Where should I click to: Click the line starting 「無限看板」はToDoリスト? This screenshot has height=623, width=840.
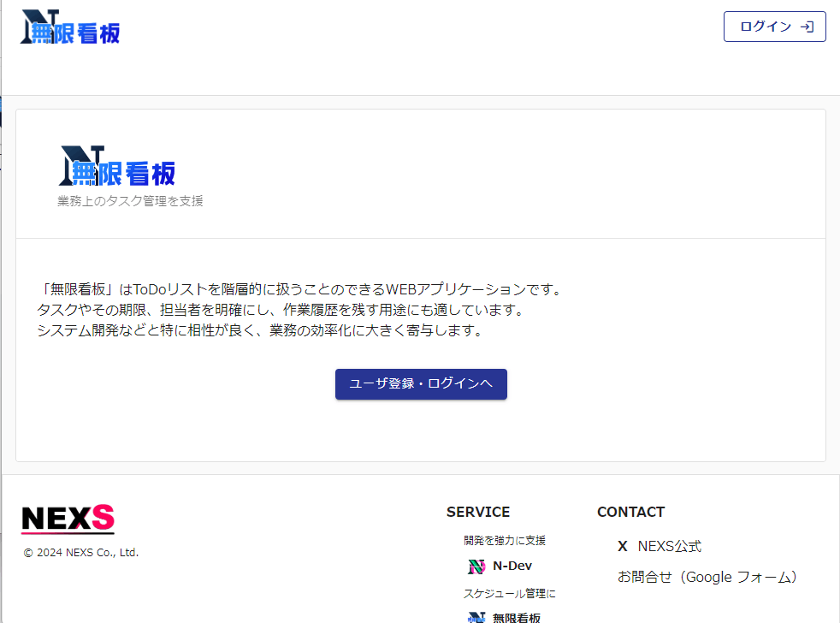pyautogui.click(x=301, y=289)
